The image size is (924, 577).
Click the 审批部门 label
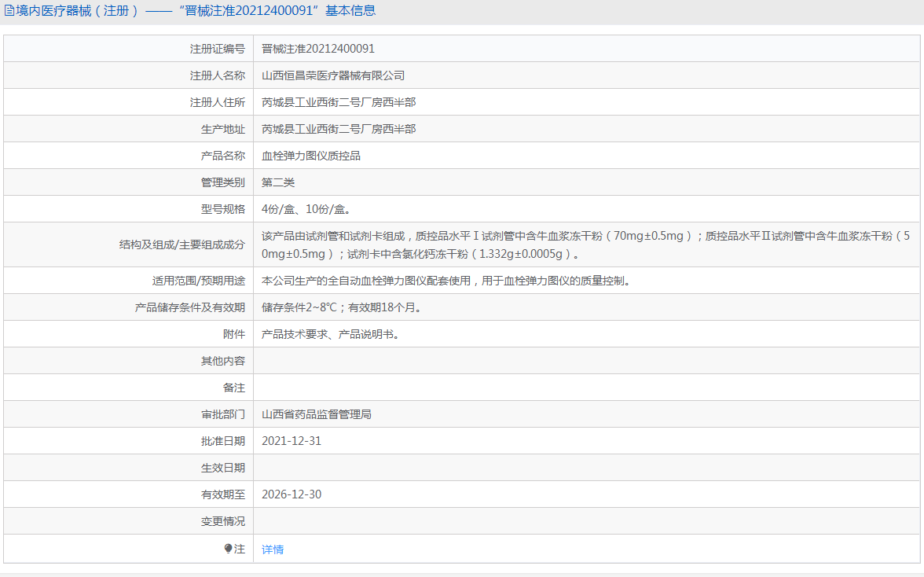click(x=223, y=414)
